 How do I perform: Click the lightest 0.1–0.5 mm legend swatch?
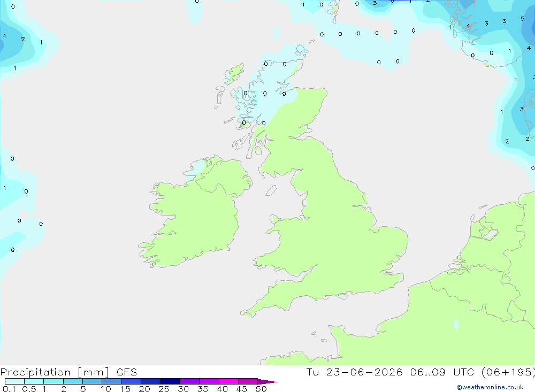pos(14,381)
